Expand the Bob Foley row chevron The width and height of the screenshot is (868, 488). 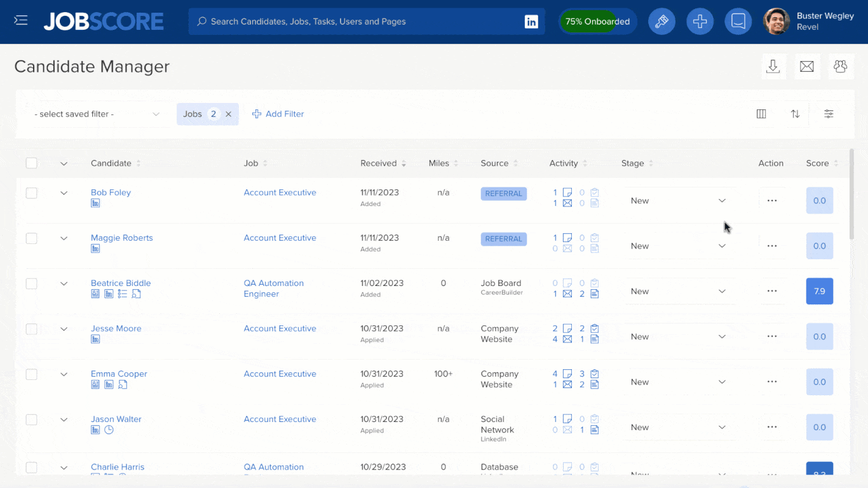click(64, 193)
